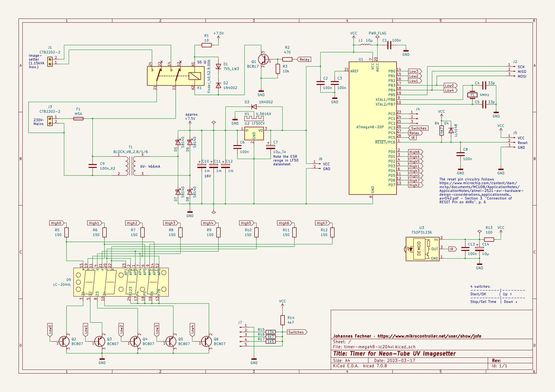The height and width of the screenshot is (392, 555).
Task: Click the J3 mains terminal connector symbol
Action: pyautogui.click(x=50, y=121)
